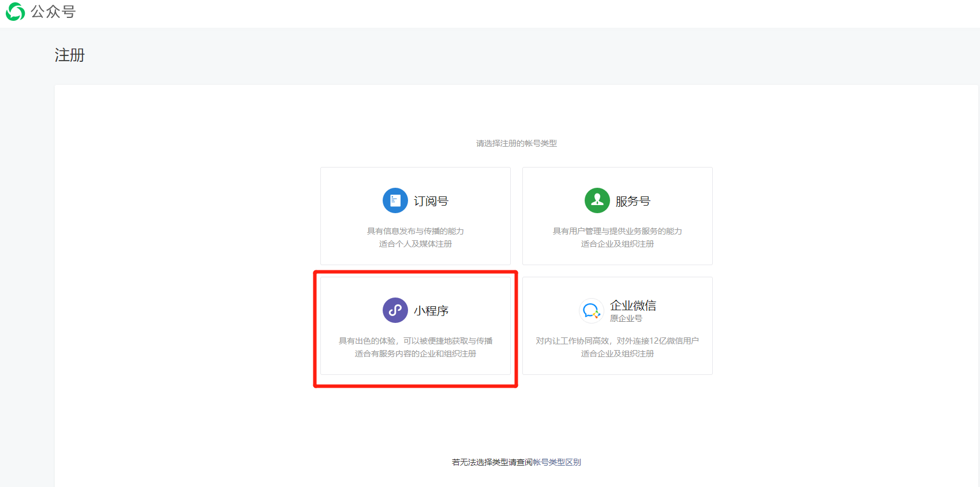The image size is (980, 487).
Task: Click the 公众号 text beside the logo
Action: click(53, 12)
